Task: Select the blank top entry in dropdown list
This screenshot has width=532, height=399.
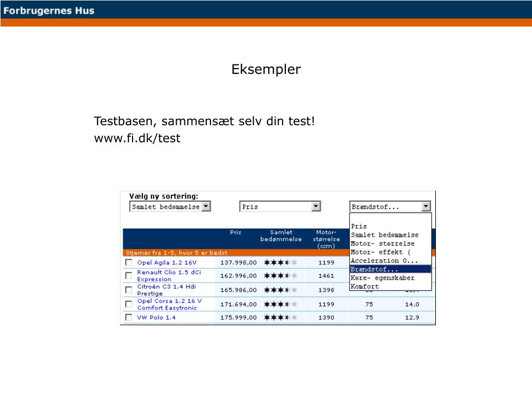Action: tap(390, 218)
